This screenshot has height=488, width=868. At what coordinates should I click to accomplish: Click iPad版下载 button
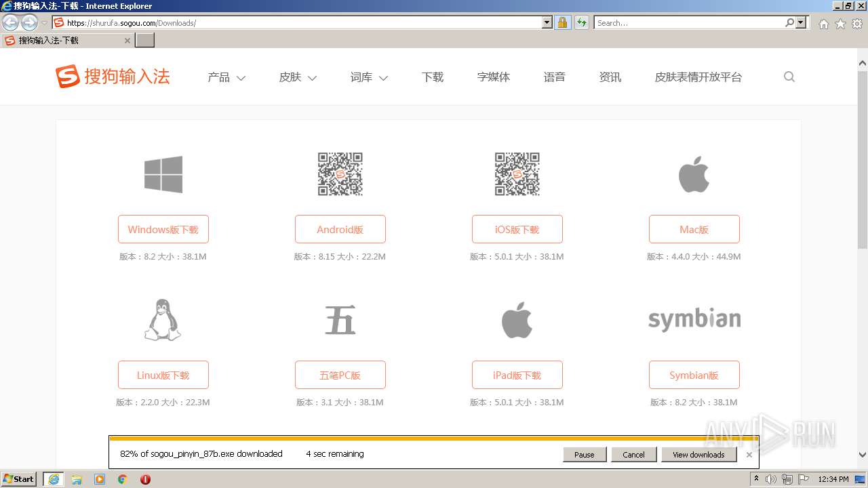pyautogui.click(x=517, y=375)
